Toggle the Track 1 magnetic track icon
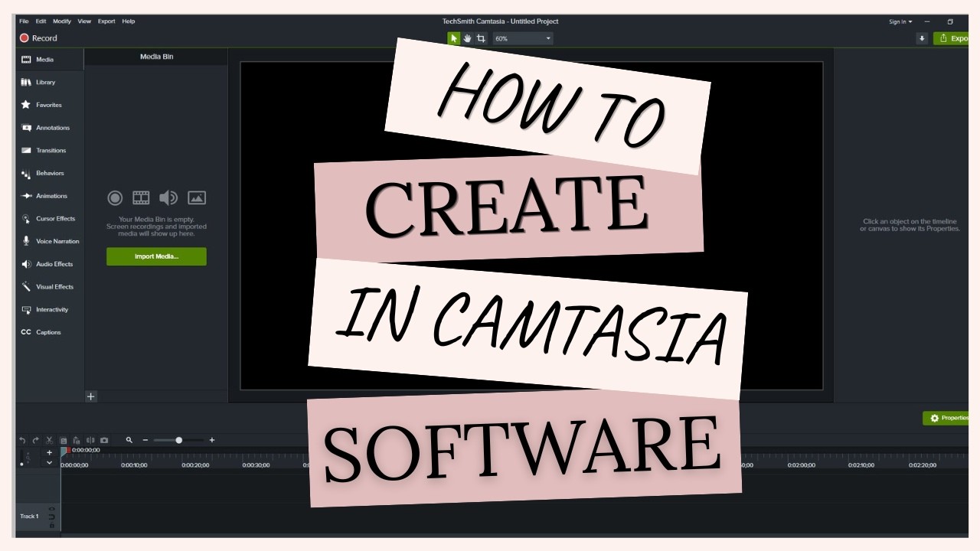This screenshot has height=551, width=980. (x=51, y=517)
